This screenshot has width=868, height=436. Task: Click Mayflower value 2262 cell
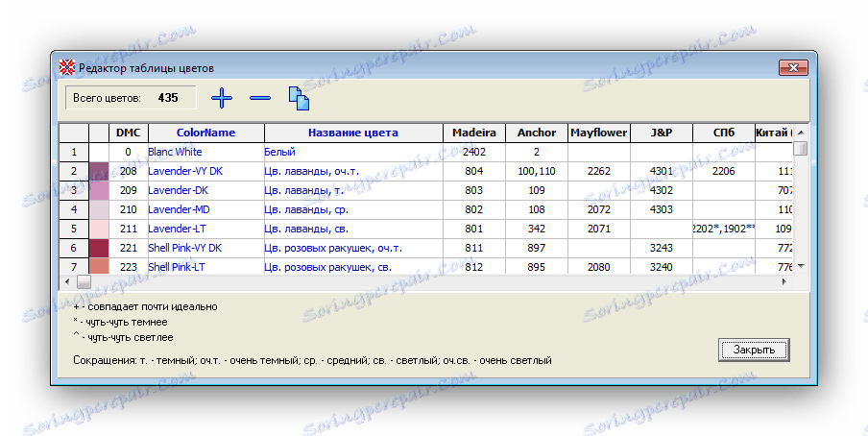click(599, 171)
